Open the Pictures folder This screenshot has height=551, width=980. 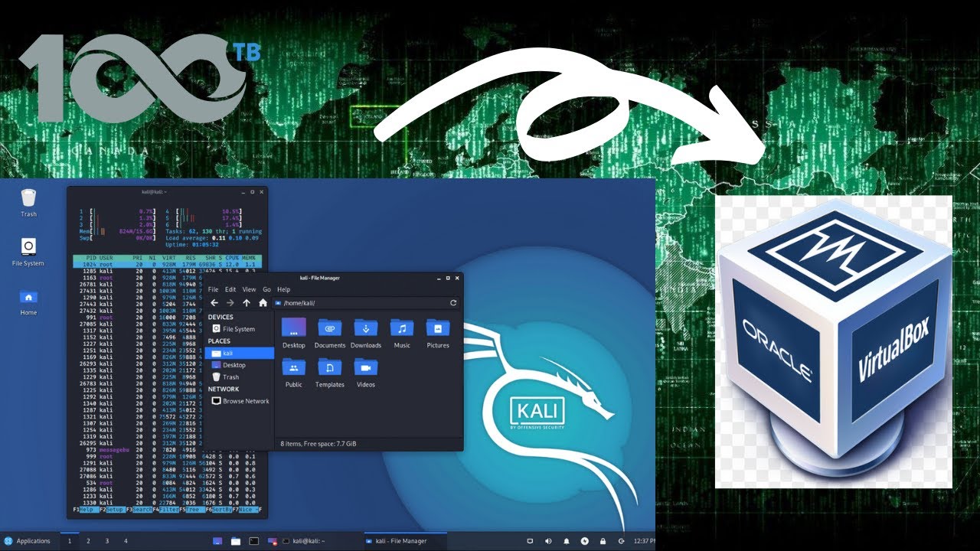(x=438, y=334)
